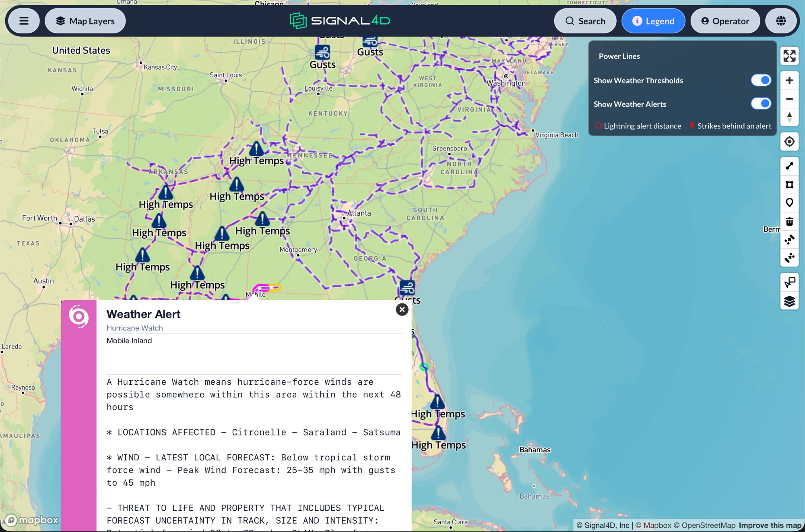Click Strikes behind an alert legend entry
Screen dimensions: 805x532
[x=730, y=126]
